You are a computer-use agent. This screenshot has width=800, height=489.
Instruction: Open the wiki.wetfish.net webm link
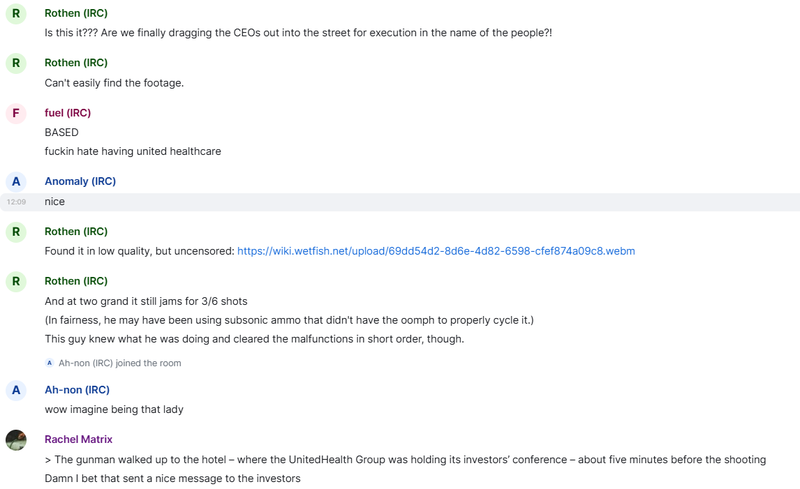436,251
